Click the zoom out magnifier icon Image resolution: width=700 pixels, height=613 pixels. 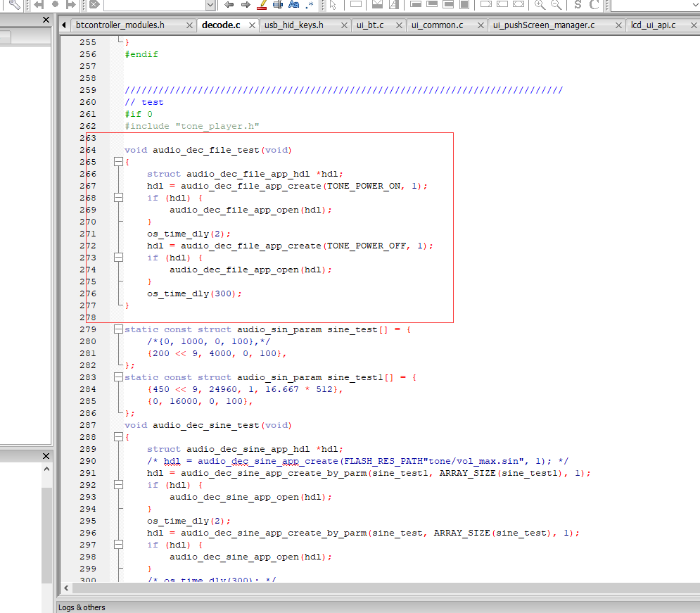click(556, 4)
